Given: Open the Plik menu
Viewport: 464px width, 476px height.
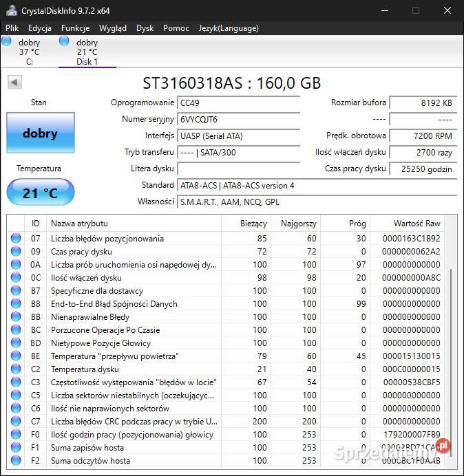Looking at the screenshot, I should point(12,28).
